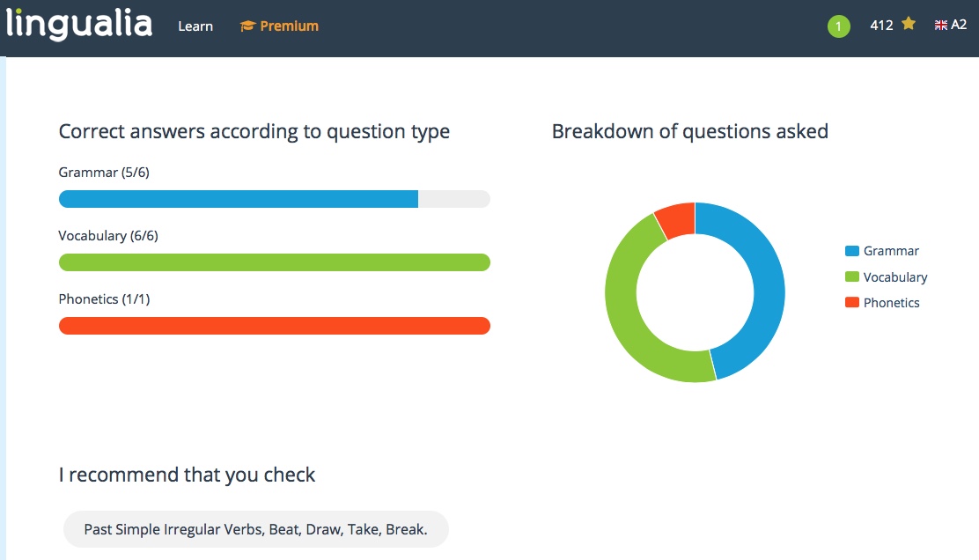979x560 pixels.
Task: Click the orange Phonetics donut segment
Action: 676,220
